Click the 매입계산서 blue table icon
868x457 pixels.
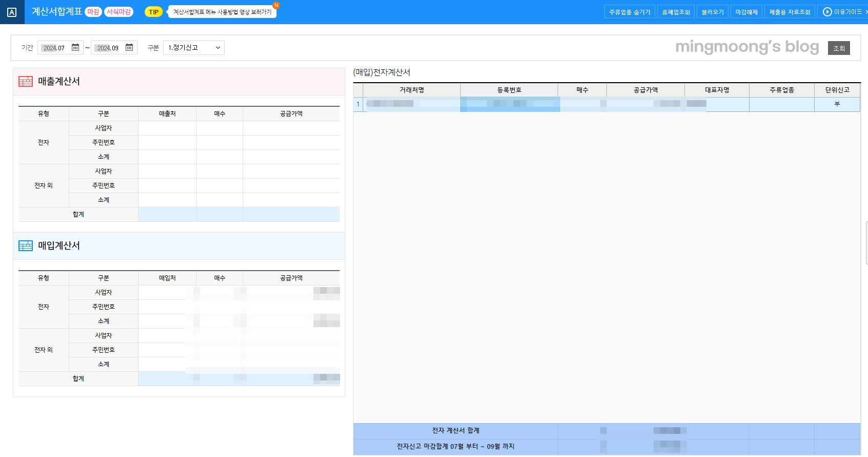point(26,245)
